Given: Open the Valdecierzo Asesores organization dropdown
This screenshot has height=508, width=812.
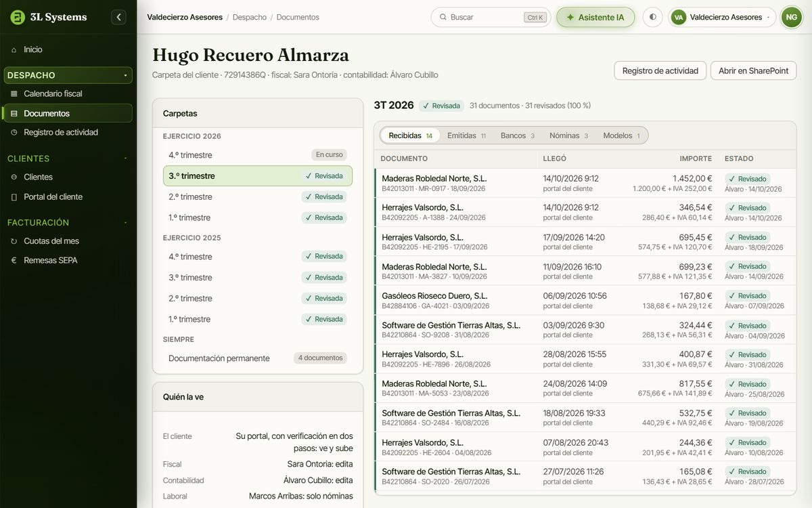Looking at the screenshot, I should 722,17.
